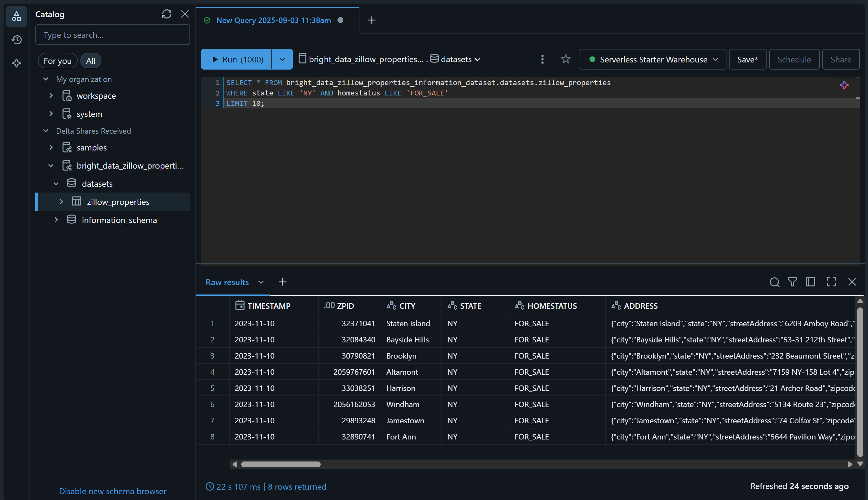This screenshot has width=868, height=500.
Task: Select the For you filter pill
Action: pos(57,61)
